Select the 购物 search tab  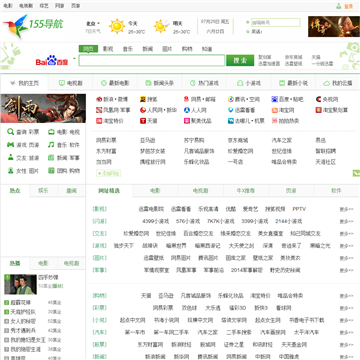pos(187,49)
